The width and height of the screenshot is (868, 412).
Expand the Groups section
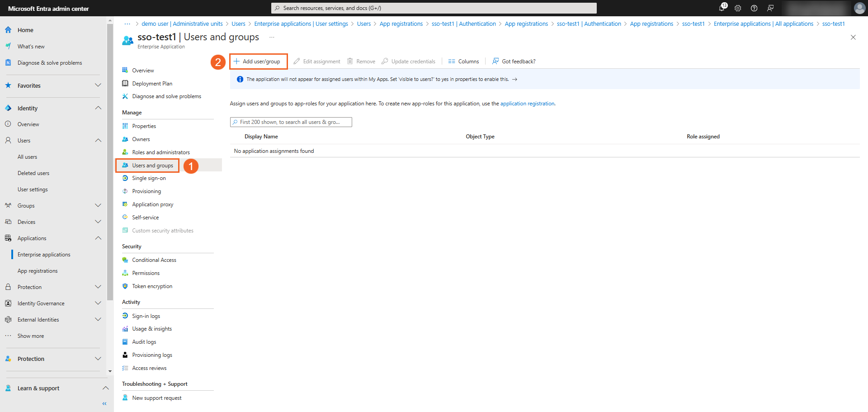point(98,206)
